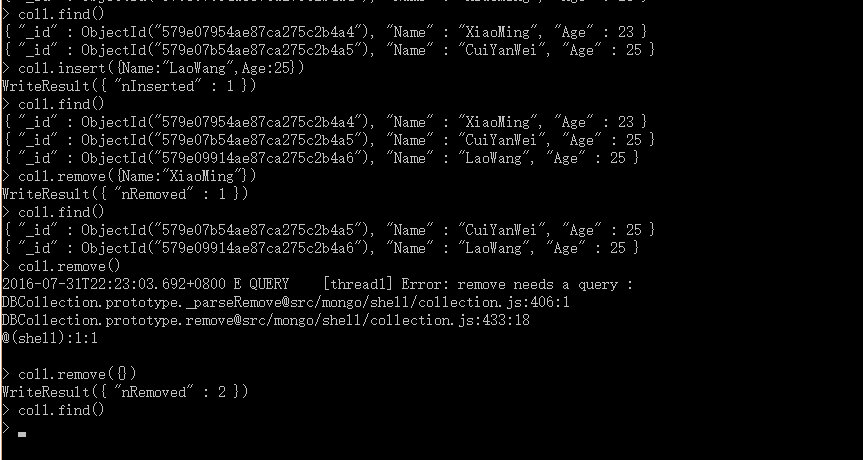Click the nInserted : 1 WriteResult line
The height and width of the screenshot is (460, 863).
129,86
